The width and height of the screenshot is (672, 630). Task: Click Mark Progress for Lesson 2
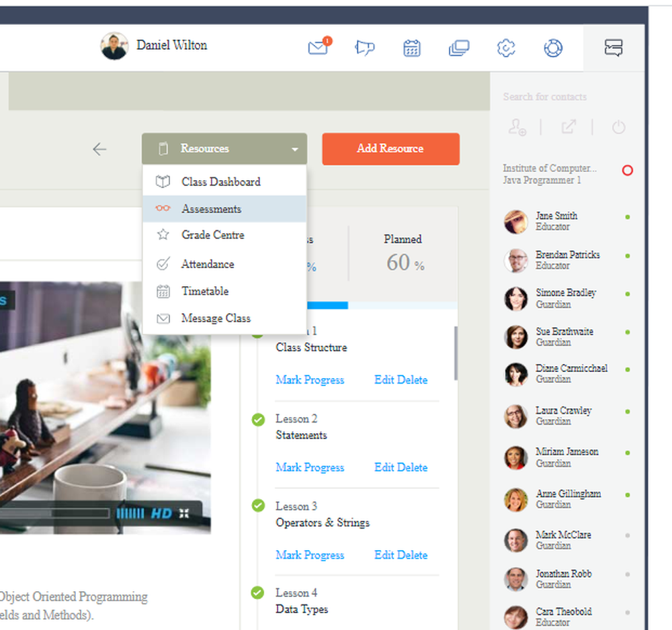pos(310,467)
